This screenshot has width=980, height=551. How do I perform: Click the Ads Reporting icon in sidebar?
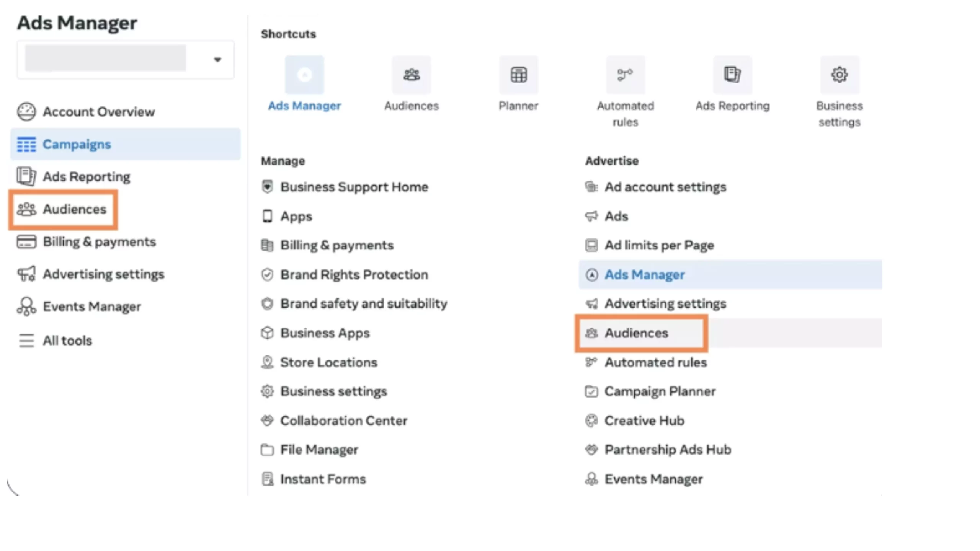(x=26, y=176)
